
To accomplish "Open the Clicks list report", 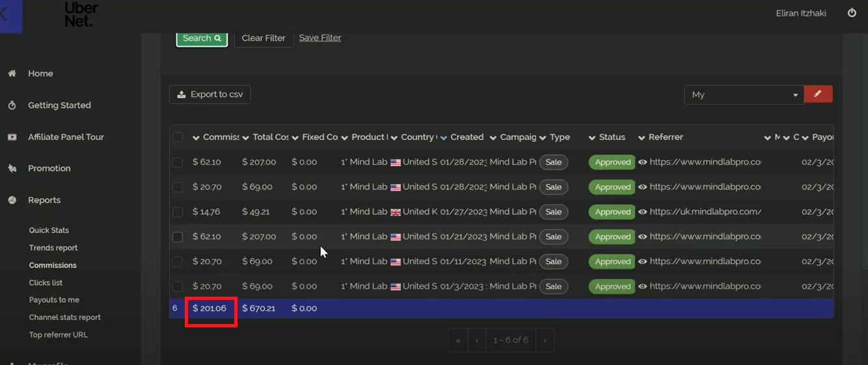I will click(x=46, y=283).
